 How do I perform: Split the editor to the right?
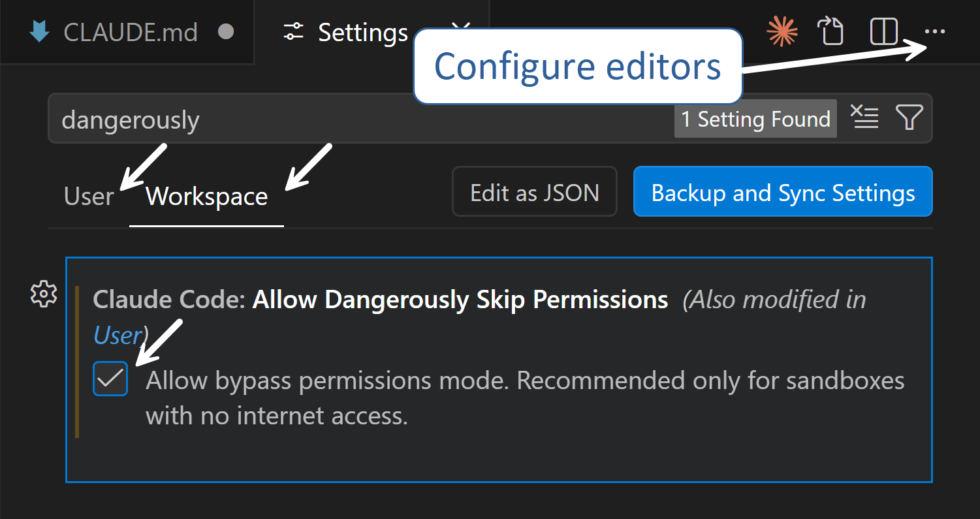point(884,31)
